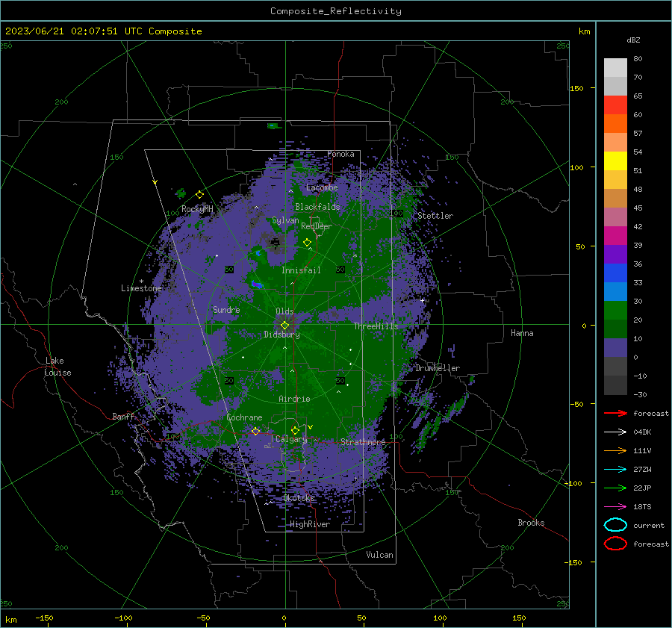672x628 pixels.
Task: Click the green echo patch north of Ponoka
Action: point(273,125)
